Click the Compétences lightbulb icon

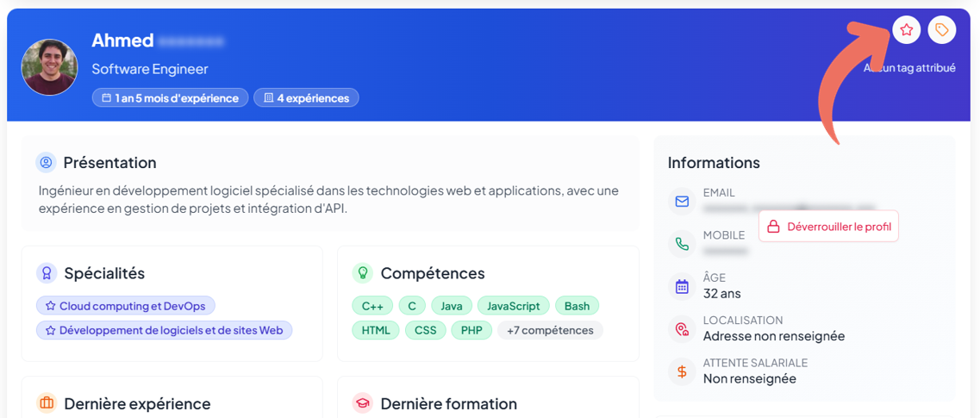tap(363, 273)
